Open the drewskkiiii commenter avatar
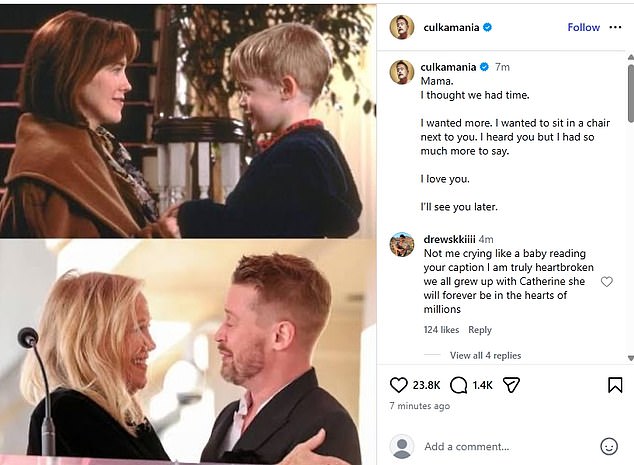The width and height of the screenshot is (634, 465). coord(402,245)
